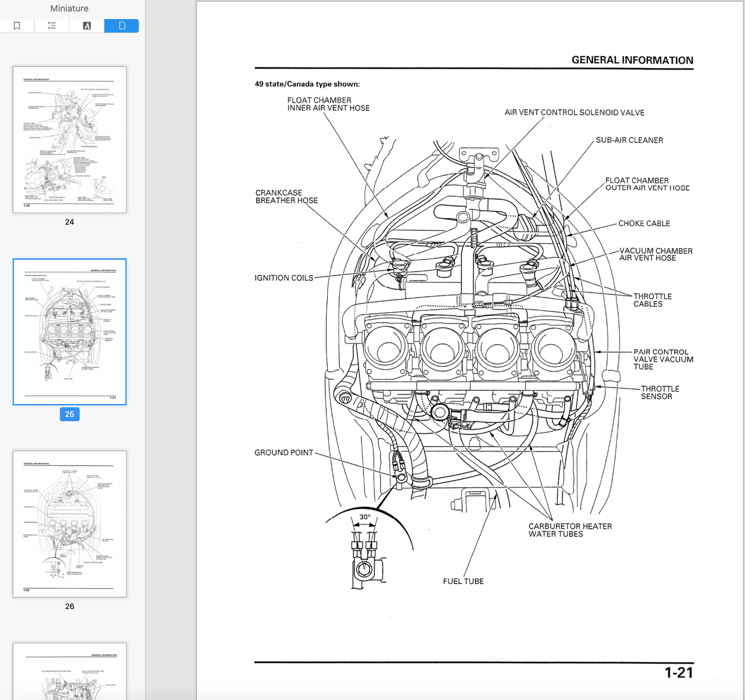Click the THROTTLE CABLES label
This screenshot has height=700, width=745.
[x=652, y=300]
